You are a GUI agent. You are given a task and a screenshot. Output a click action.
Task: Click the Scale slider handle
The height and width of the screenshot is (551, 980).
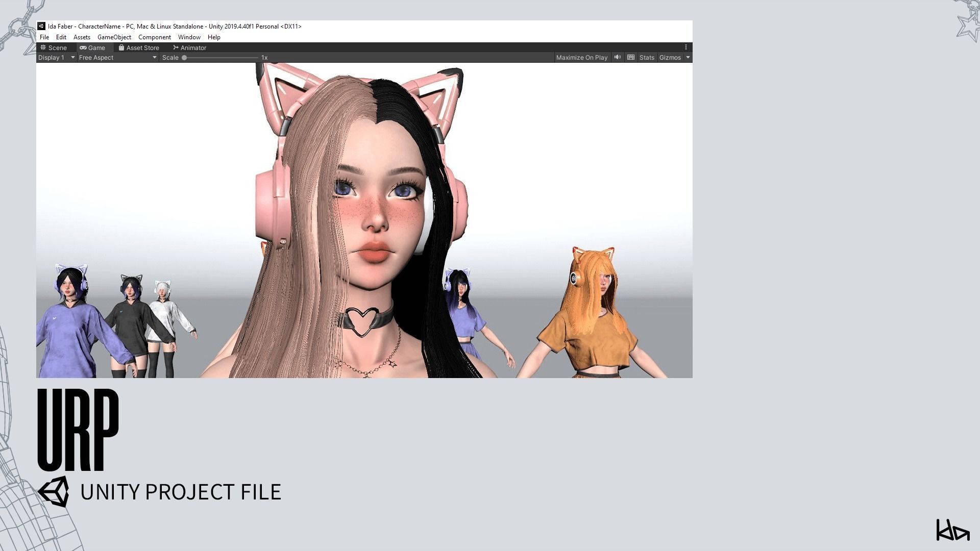[x=184, y=58]
